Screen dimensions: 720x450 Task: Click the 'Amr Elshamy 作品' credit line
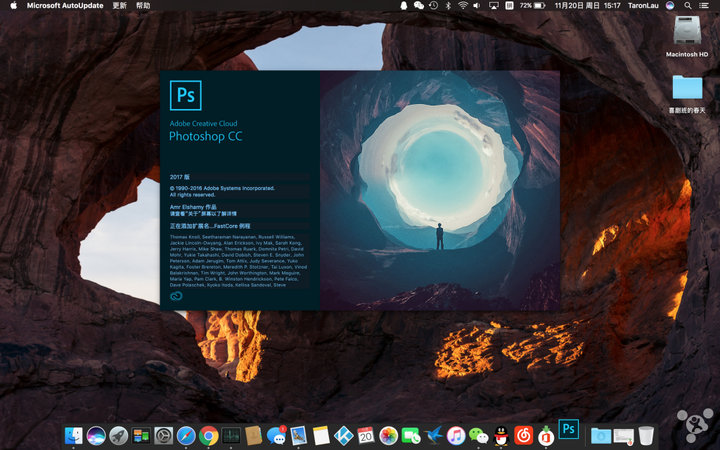tap(193, 207)
